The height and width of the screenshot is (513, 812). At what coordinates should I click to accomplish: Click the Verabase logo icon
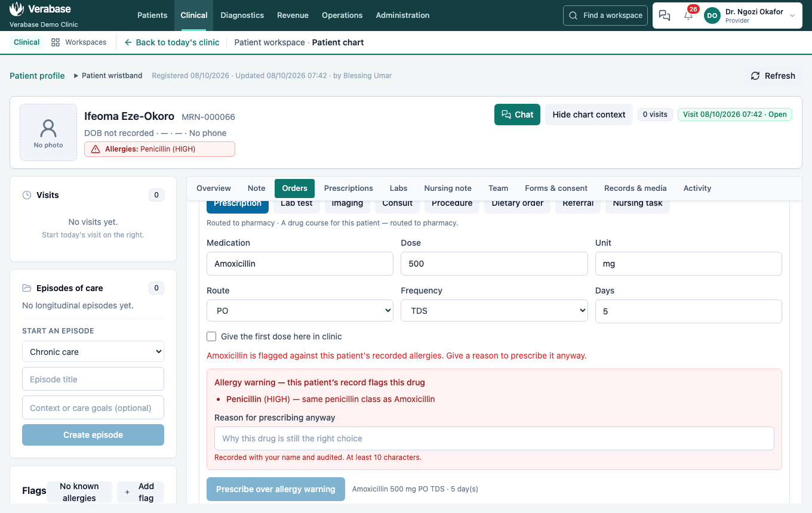(17, 9)
